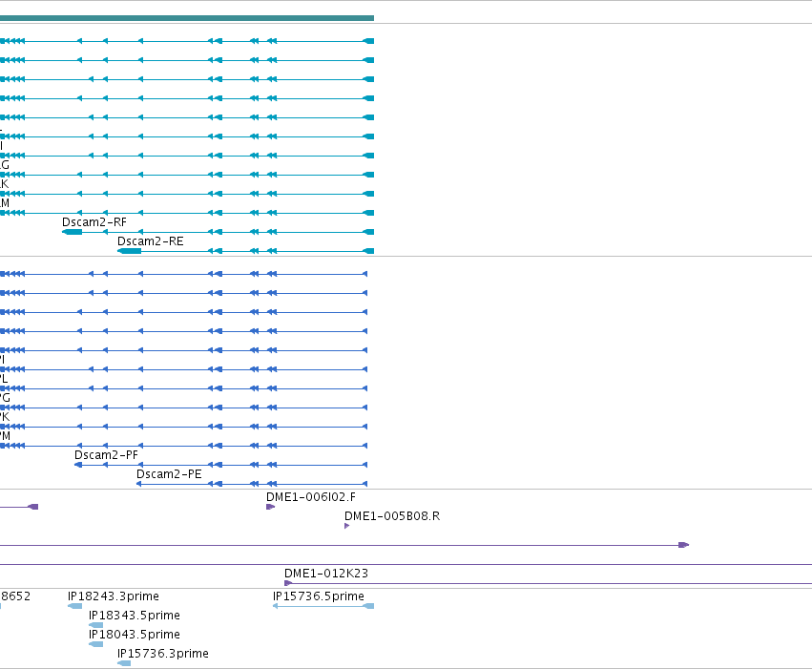812x669 pixels.
Task: Click the Dscam2-PF protein label
Action: pyautogui.click(x=106, y=455)
